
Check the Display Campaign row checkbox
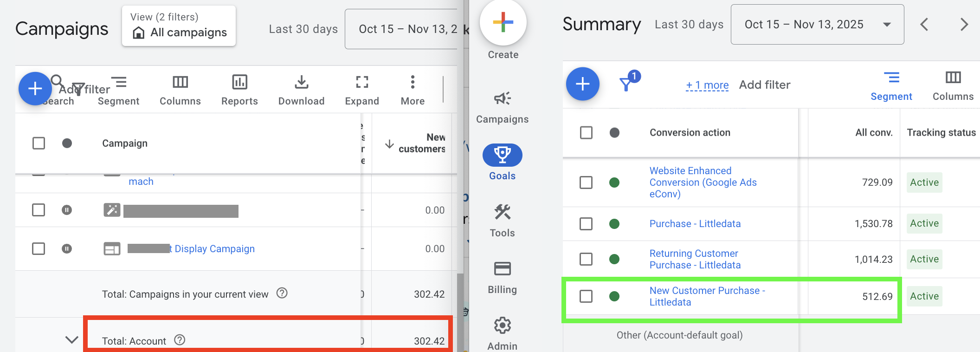coord(39,249)
